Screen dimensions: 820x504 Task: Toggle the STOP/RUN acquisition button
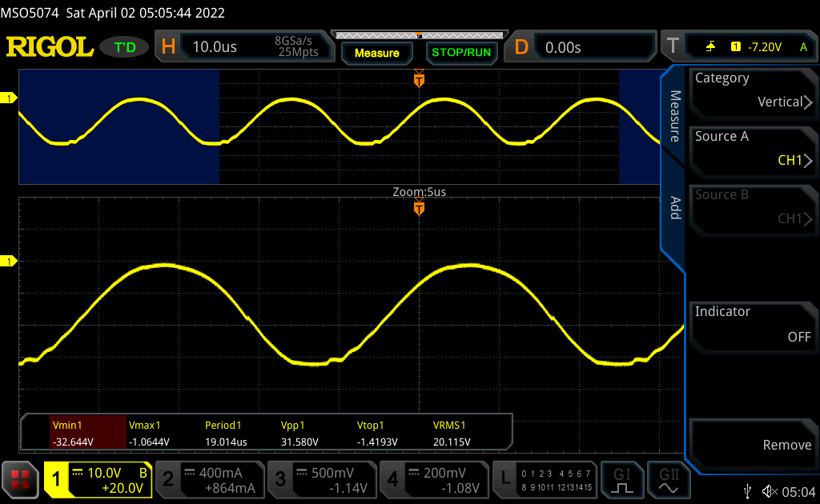(x=461, y=53)
